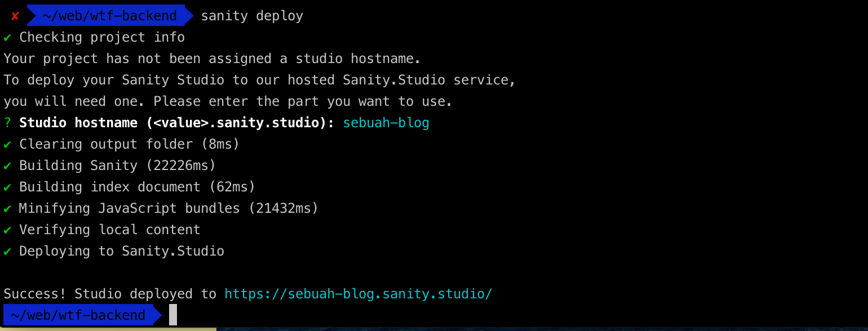Click the bottom blue ~/web/wtf-backend prompt segment
868x331 pixels.
coord(78,315)
